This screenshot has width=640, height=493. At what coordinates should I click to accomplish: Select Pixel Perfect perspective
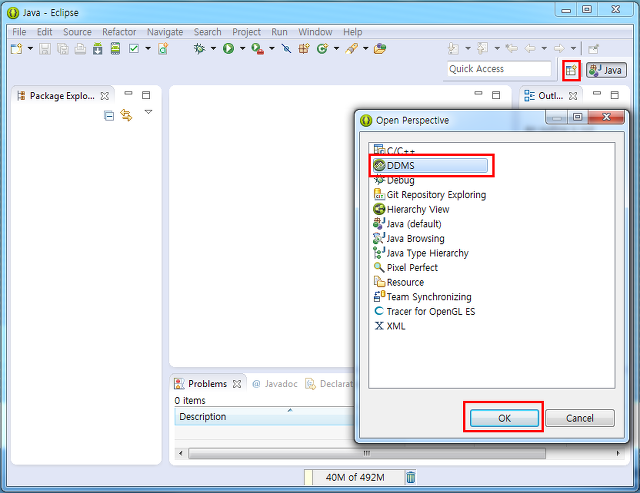[406, 268]
